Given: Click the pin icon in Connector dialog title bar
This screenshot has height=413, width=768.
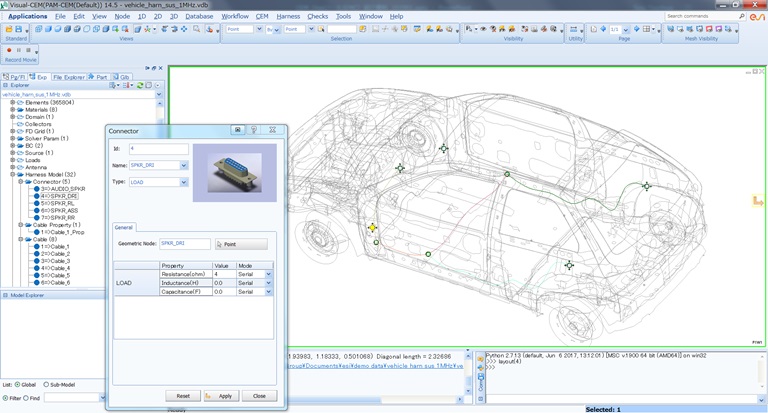Looking at the screenshot, I should click(x=238, y=130).
